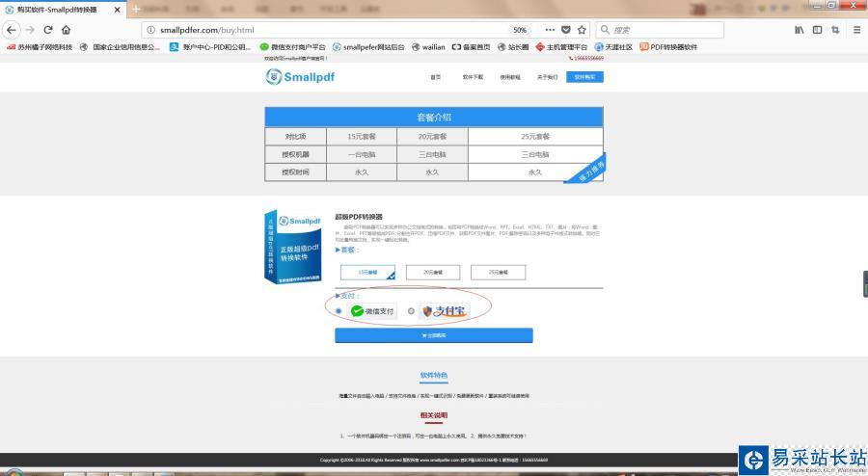Open the 备案首页 bookmark
The image size is (868, 476).
[x=471, y=47]
